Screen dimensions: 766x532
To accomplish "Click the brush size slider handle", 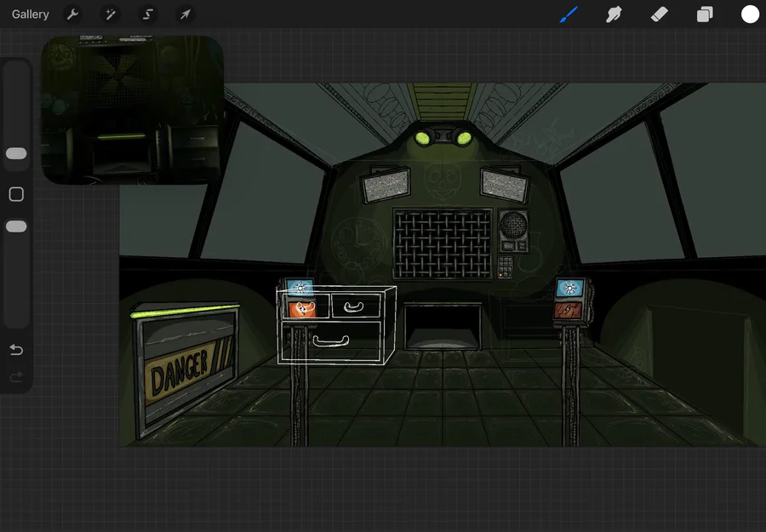I will click(x=16, y=153).
